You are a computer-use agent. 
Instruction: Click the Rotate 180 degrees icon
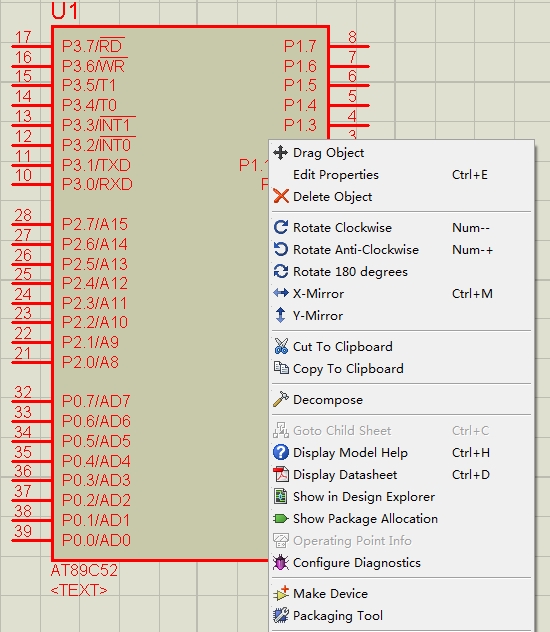point(280,271)
